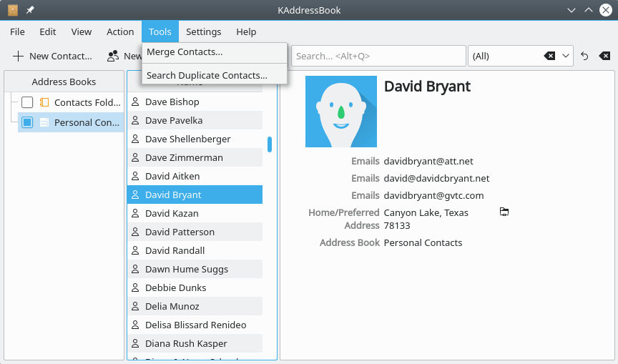This screenshot has height=364, width=618.
Task: Select contact David Patterson
Action: 195,232
